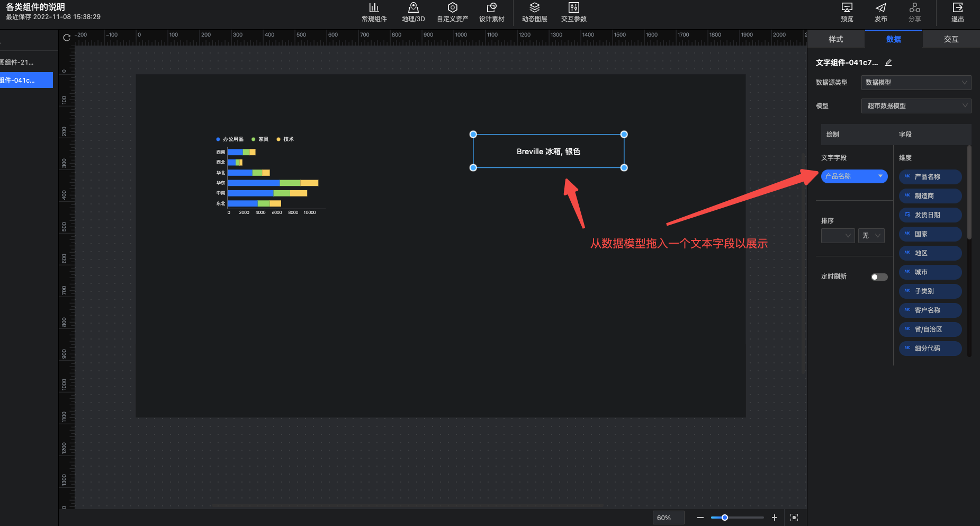Switch to the 交互 tab
Screen dimensions: 980x526
coord(951,39)
